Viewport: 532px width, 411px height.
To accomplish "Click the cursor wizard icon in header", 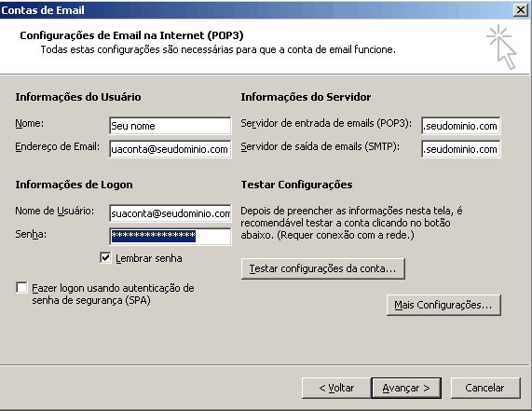I will tap(501, 47).
